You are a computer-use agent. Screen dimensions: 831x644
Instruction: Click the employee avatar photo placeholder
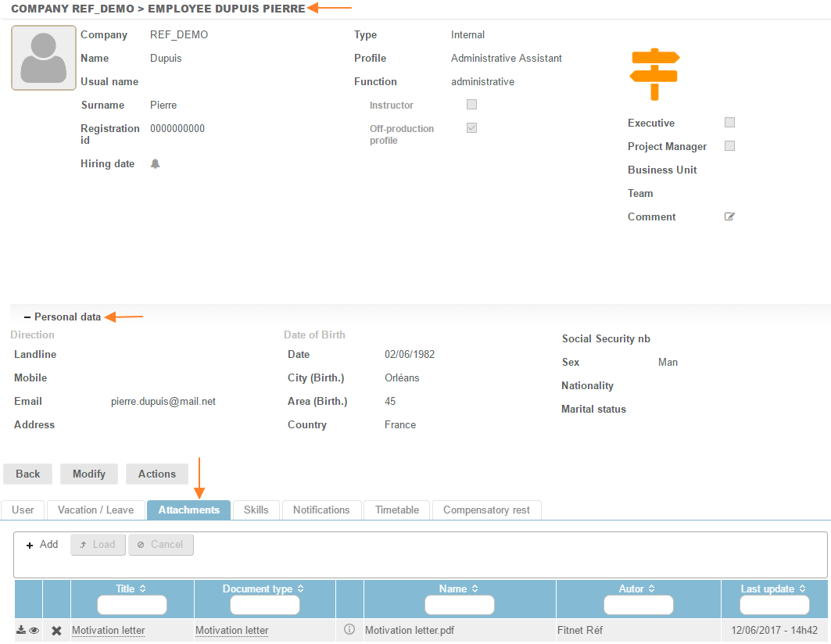(x=44, y=58)
